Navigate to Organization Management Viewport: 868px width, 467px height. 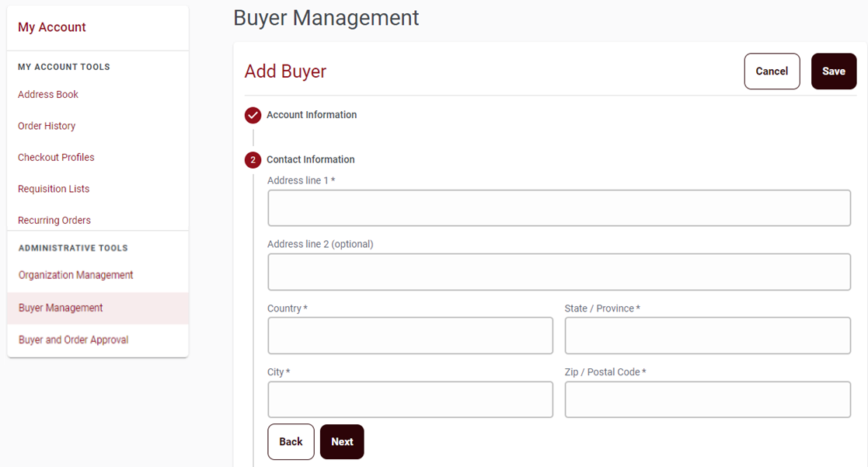[76, 275]
